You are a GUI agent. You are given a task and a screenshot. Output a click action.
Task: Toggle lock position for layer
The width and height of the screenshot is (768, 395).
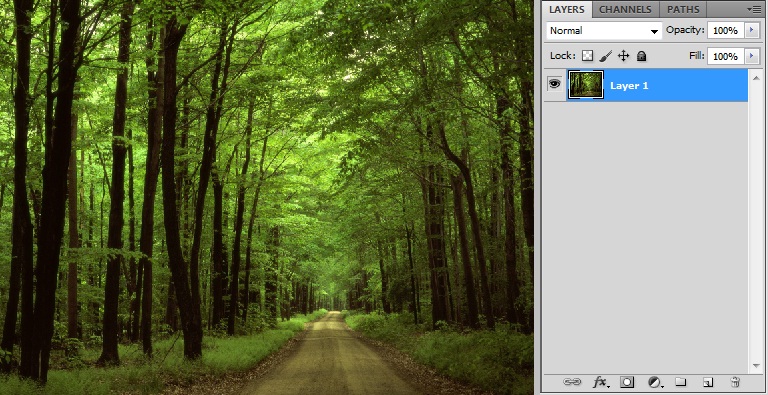(x=623, y=56)
